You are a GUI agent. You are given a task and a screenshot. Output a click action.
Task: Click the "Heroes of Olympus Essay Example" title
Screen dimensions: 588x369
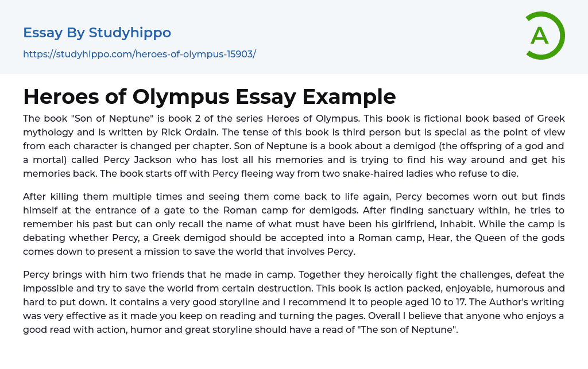pyautogui.click(x=210, y=97)
